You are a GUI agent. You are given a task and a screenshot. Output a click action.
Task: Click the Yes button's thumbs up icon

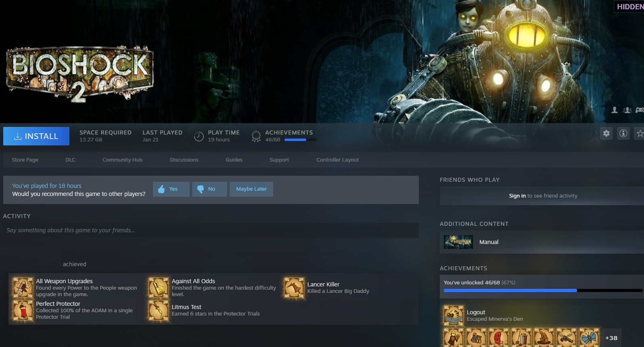click(162, 189)
